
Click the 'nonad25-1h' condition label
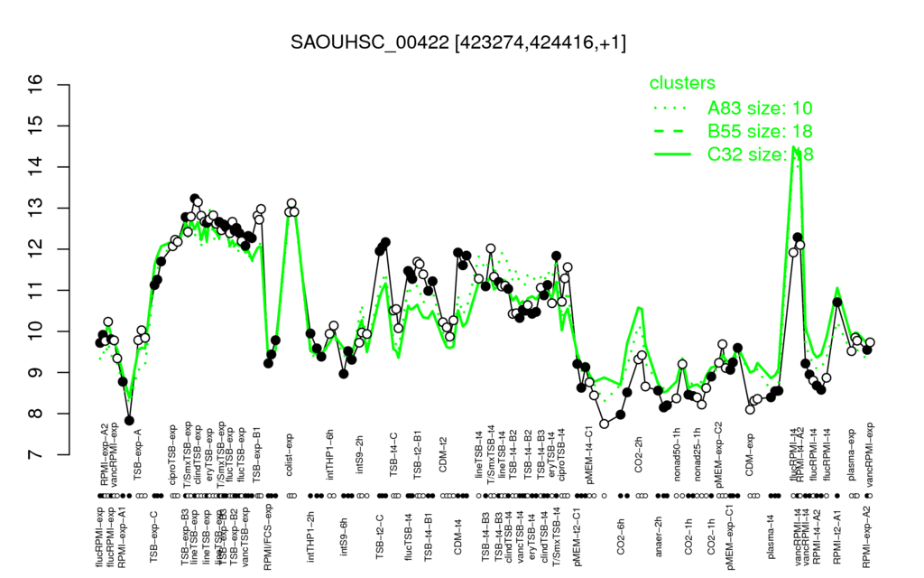[698, 455]
